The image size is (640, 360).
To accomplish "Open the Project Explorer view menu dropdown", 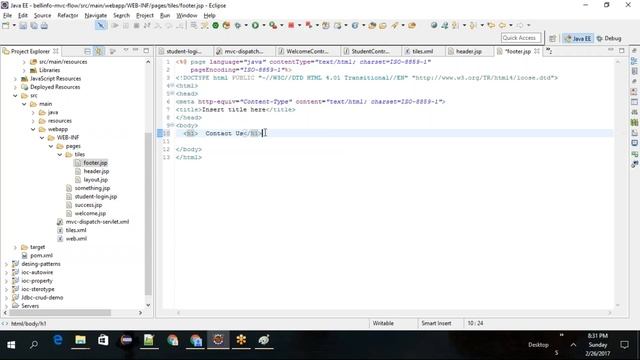I will coord(126,51).
